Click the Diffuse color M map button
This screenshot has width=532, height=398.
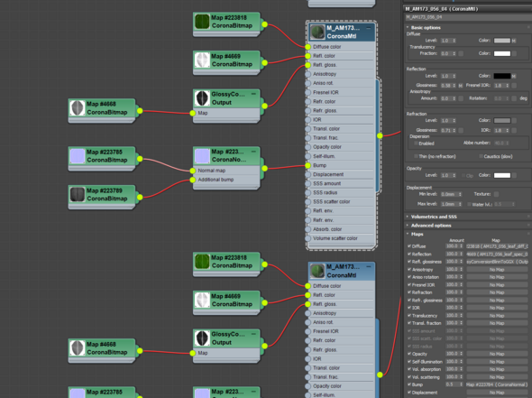(x=514, y=41)
